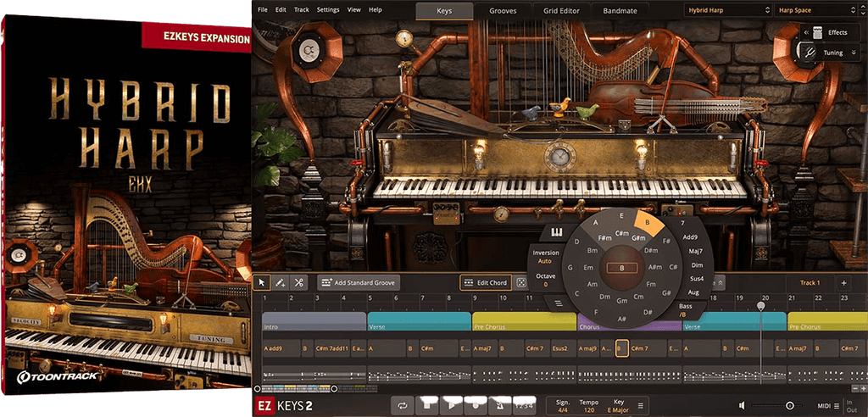Select chord F#m on the chord wheel

[x=605, y=238]
